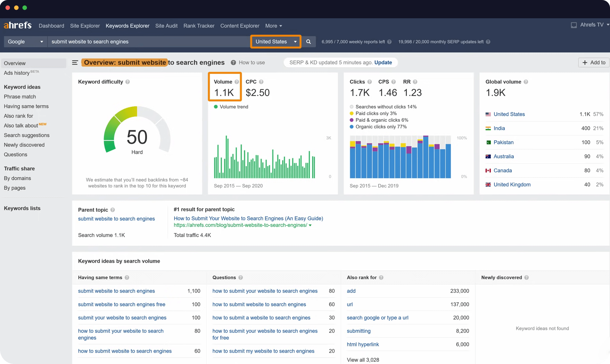610x364 pixels.
Task: Open Site Explorer tab
Action: tap(85, 26)
